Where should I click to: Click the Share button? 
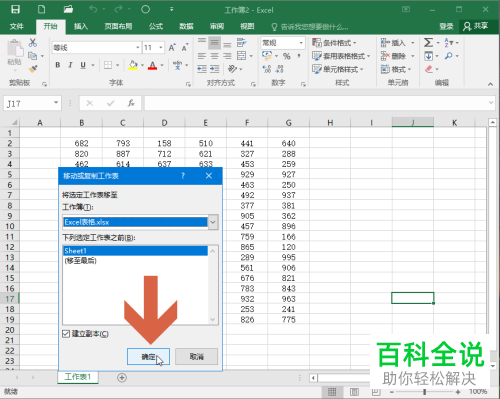point(476,26)
